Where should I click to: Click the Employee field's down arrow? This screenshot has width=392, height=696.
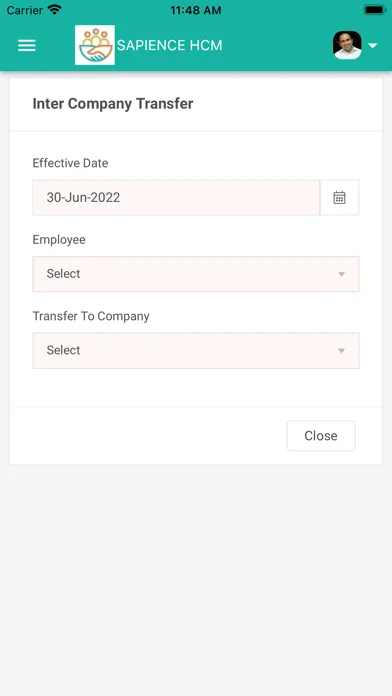click(x=341, y=274)
